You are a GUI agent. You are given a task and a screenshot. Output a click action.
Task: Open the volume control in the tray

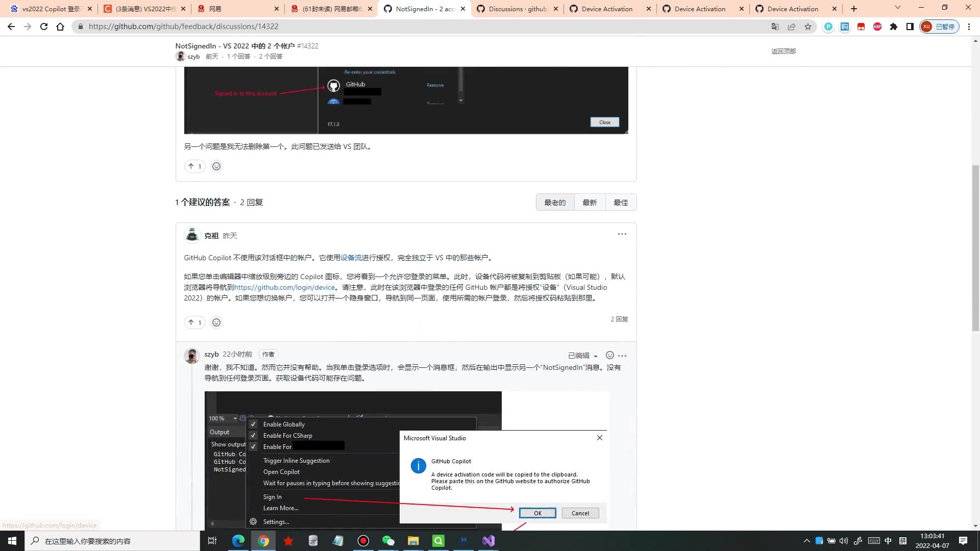tap(844, 541)
